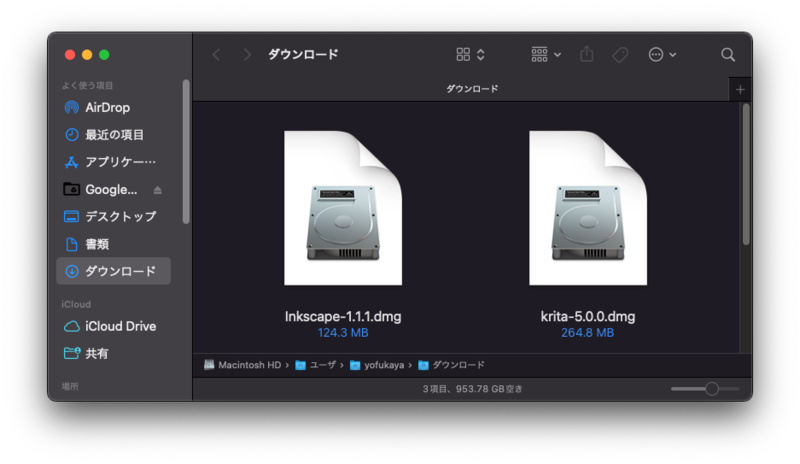Switch view mode with the icon-view selector
Screen dimensions: 800x464
(x=470, y=55)
